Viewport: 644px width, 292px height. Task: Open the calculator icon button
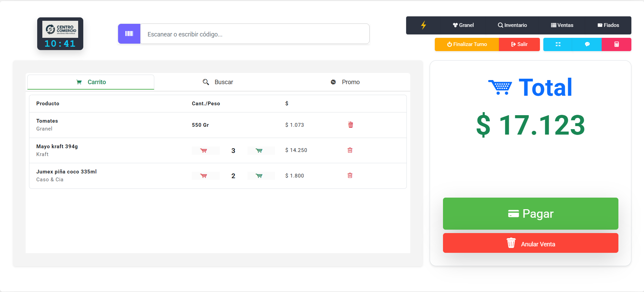tap(616, 44)
